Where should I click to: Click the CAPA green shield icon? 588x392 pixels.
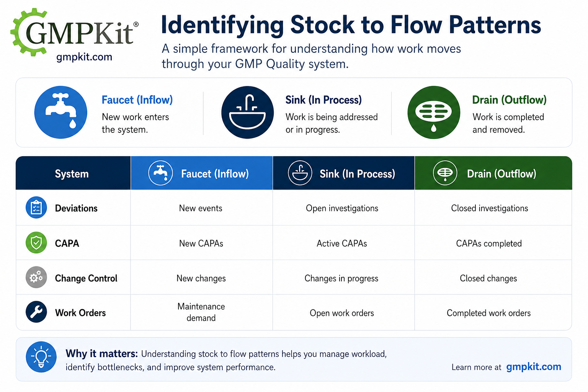36,243
